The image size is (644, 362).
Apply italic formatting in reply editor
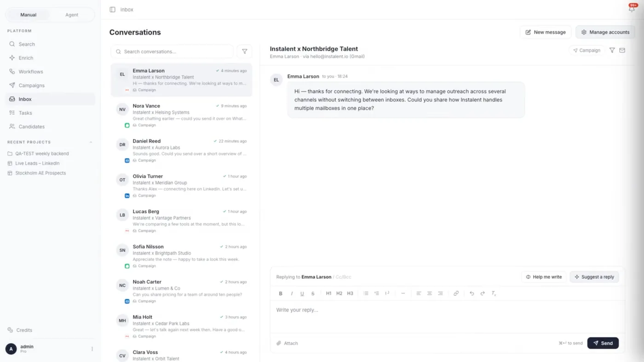point(292,293)
